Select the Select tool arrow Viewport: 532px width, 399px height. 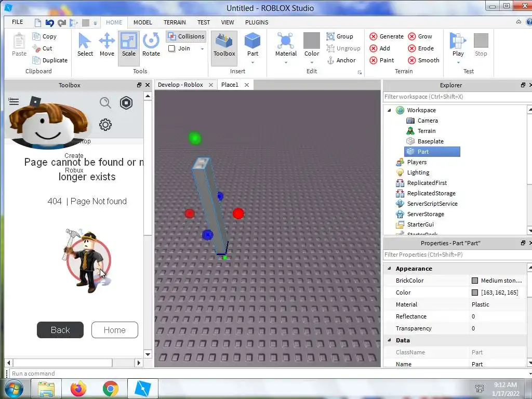85,45
